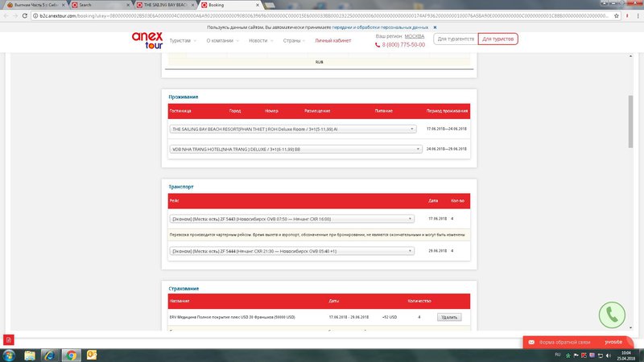
Task: Click the МОСКВА region link
Action: (x=415, y=35)
